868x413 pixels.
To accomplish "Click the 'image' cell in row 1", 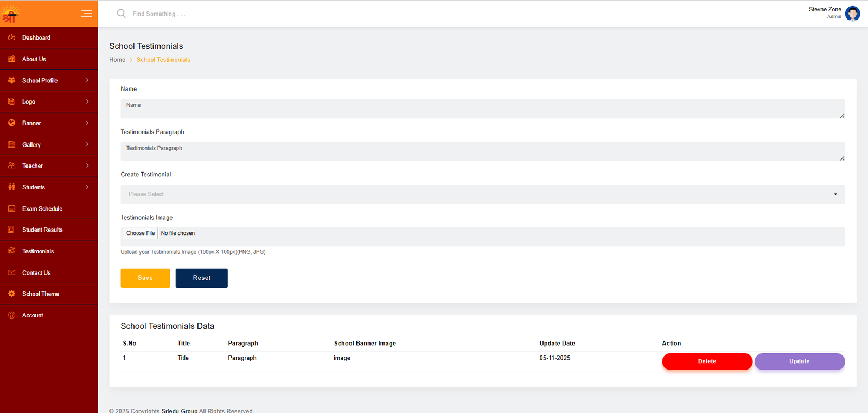I will coord(342,358).
